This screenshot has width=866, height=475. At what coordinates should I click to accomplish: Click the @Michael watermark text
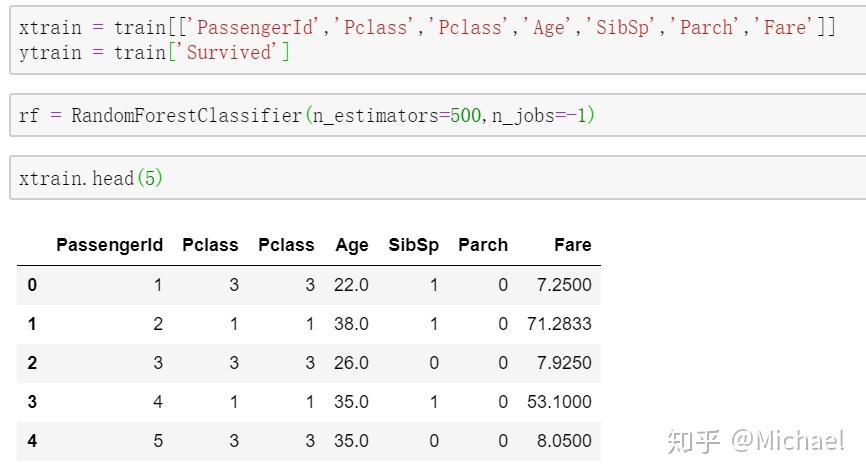coord(787,440)
